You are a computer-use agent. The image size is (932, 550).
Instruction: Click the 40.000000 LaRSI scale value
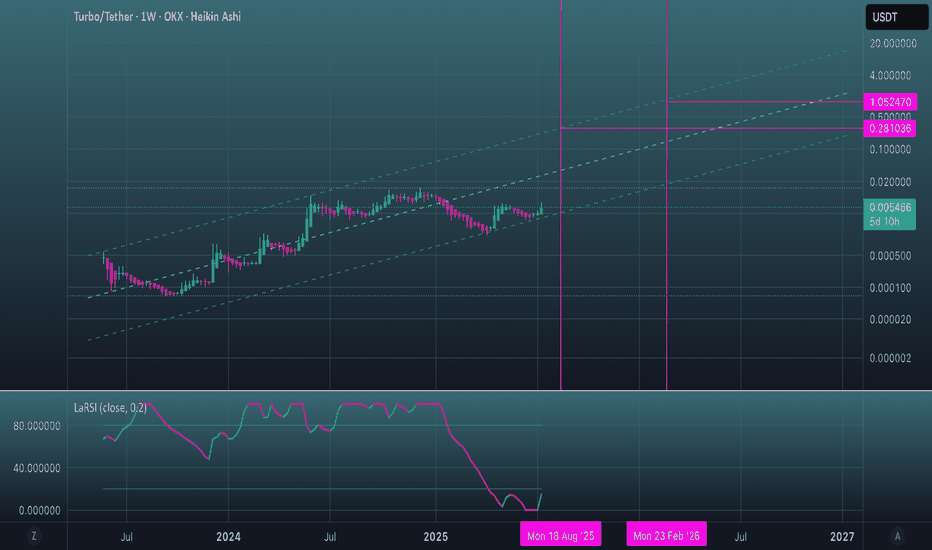[x=36, y=468]
